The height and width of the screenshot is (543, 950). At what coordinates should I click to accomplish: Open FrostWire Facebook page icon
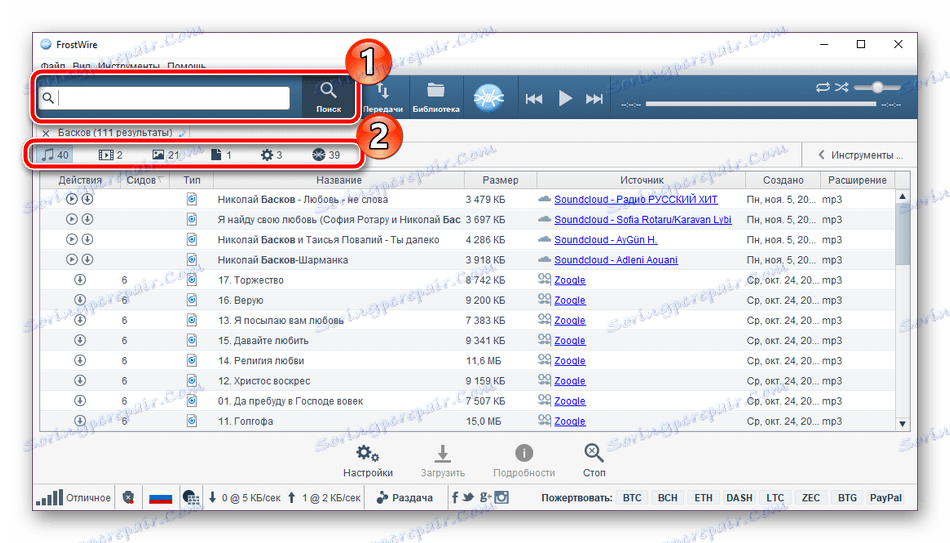(x=455, y=498)
